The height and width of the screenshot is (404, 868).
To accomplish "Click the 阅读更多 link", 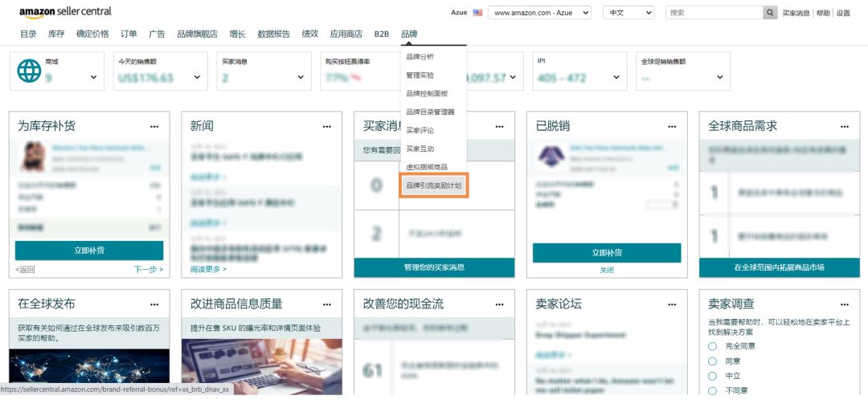I will point(208,270).
